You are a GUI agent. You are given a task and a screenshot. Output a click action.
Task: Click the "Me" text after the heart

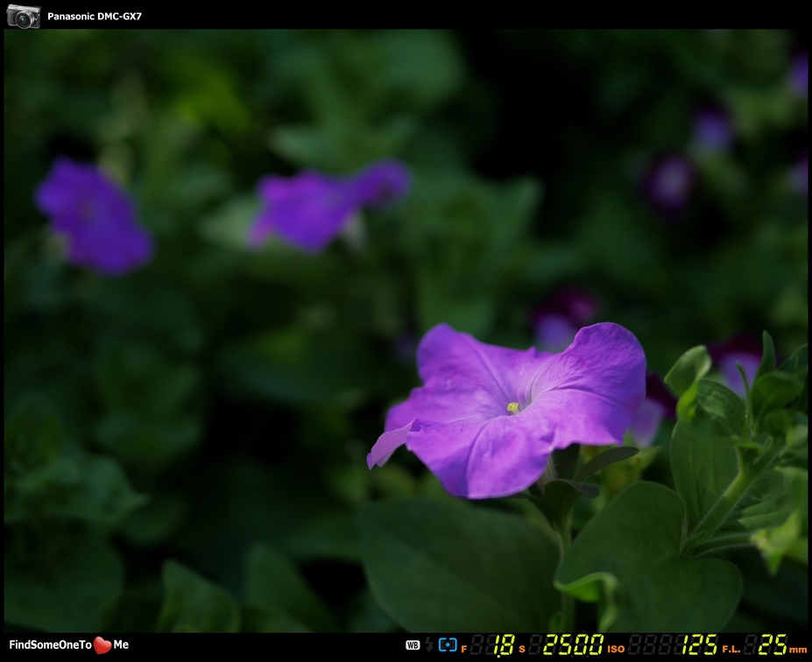[121, 644]
